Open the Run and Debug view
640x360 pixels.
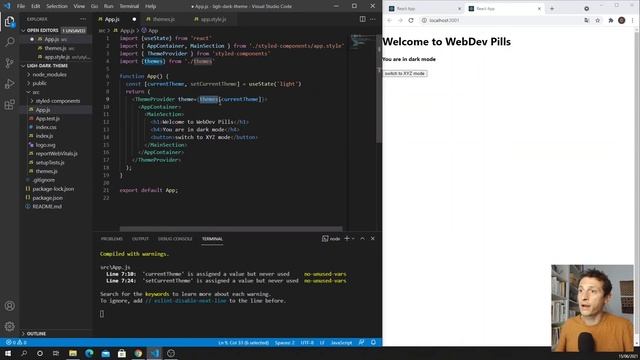click(x=9, y=84)
